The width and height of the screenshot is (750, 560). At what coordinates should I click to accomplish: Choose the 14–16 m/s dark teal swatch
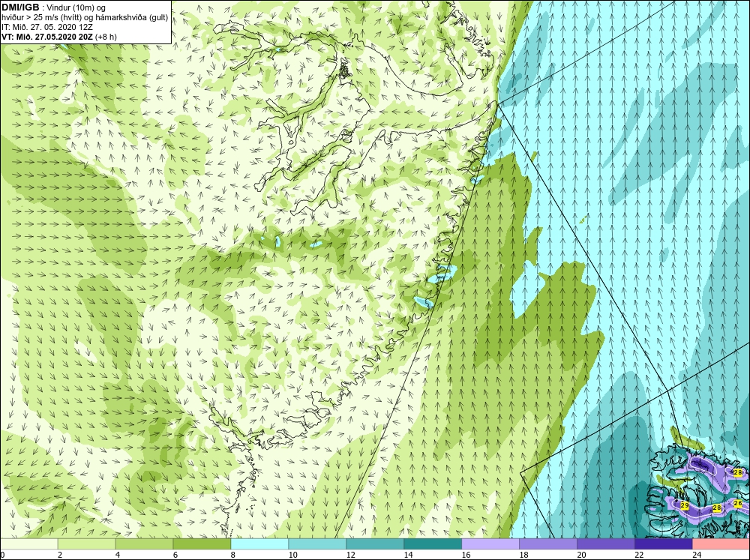433,544
